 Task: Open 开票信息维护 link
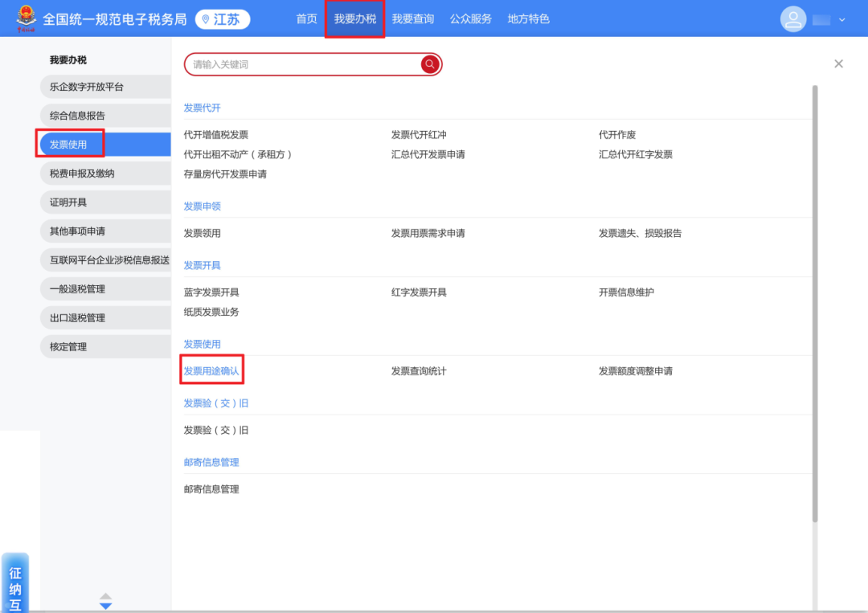coord(626,292)
